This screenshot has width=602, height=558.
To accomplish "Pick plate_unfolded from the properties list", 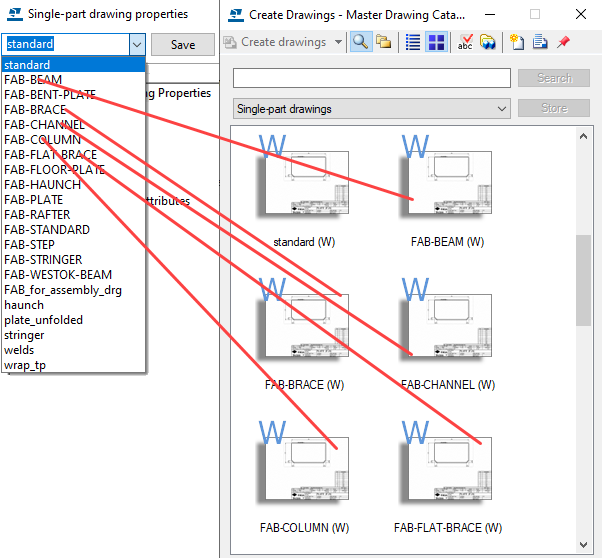I will [44, 320].
